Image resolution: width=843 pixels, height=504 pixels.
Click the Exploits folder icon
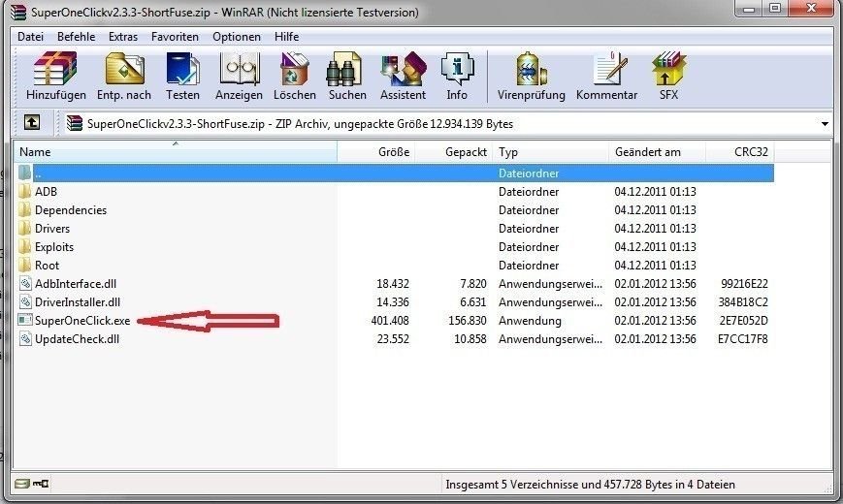click(24, 246)
